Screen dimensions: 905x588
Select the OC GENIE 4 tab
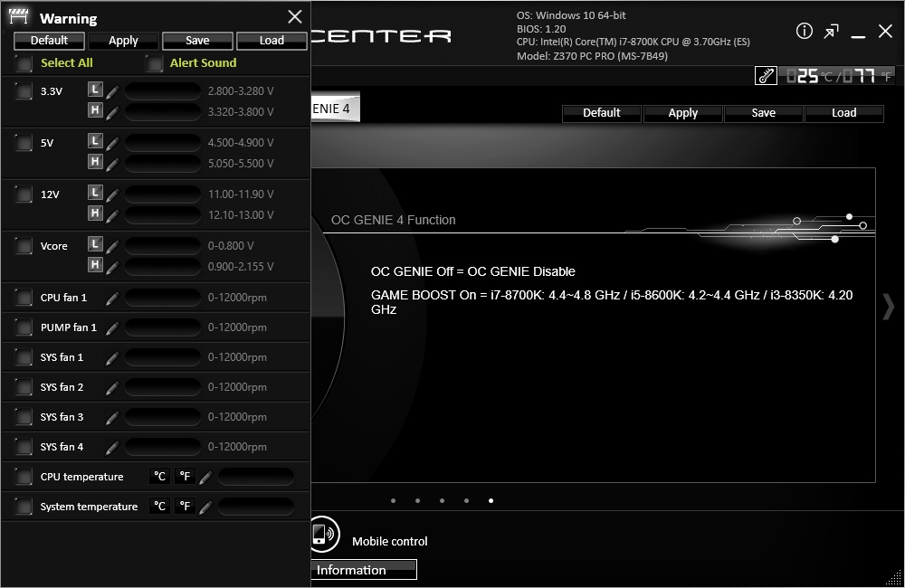[335, 108]
